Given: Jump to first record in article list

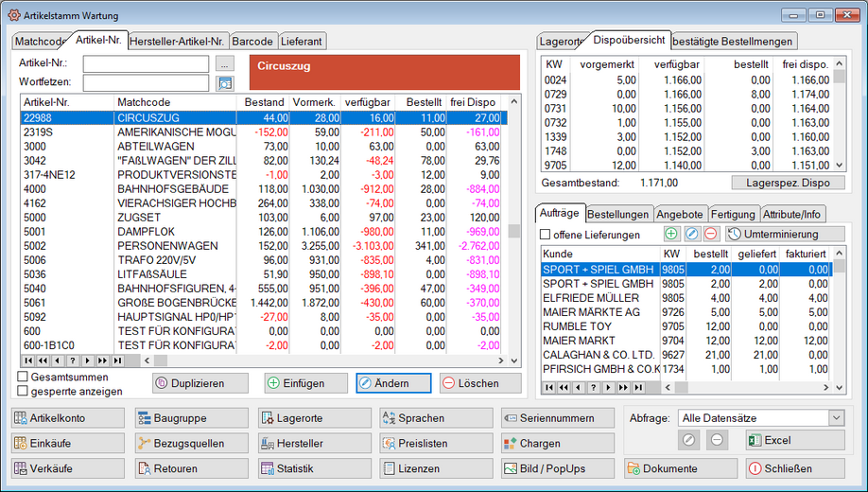Looking at the screenshot, I should point(28,360).
